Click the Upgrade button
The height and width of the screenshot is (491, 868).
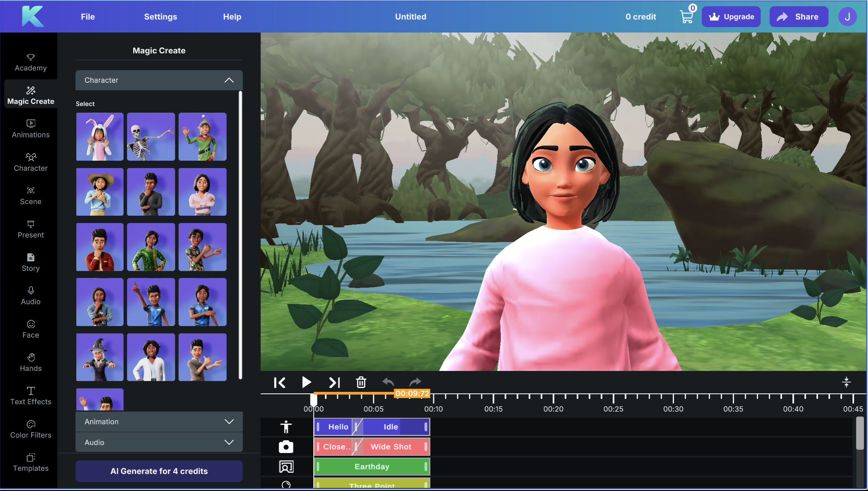pyautogui.click(x=731, y=17)
